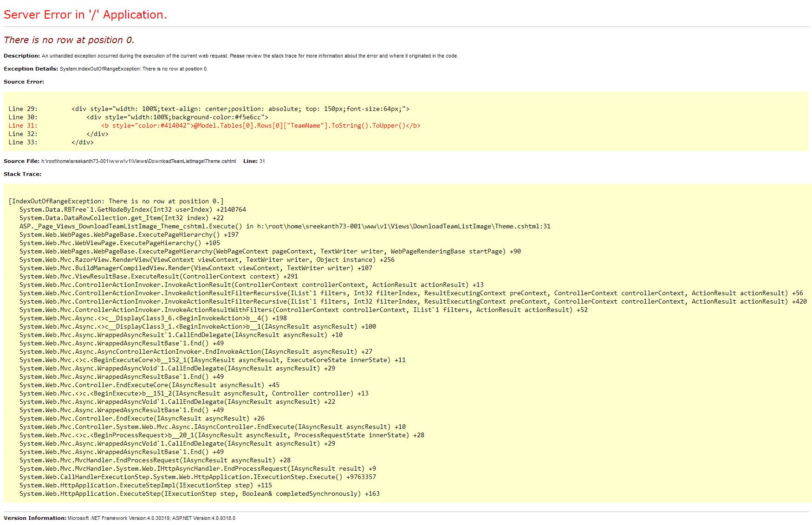Click the RazorView.RenderView stack trace line

[x=207, y=260]
